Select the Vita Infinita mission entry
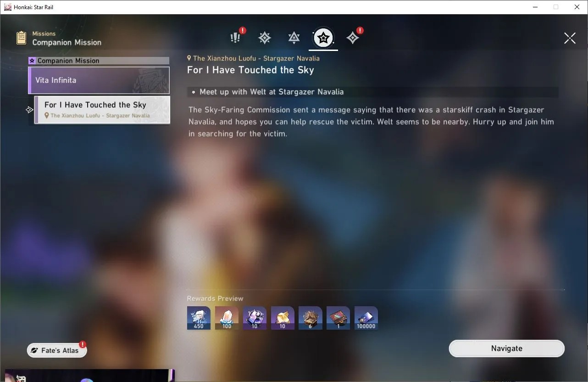Image resolution: width=588 pixels, height=382 pixels. [99, 80]
